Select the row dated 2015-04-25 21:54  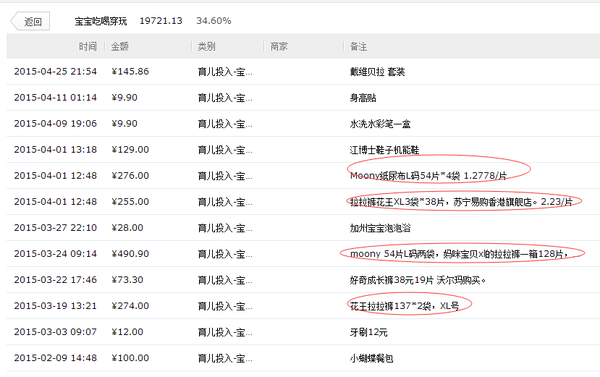303,72
